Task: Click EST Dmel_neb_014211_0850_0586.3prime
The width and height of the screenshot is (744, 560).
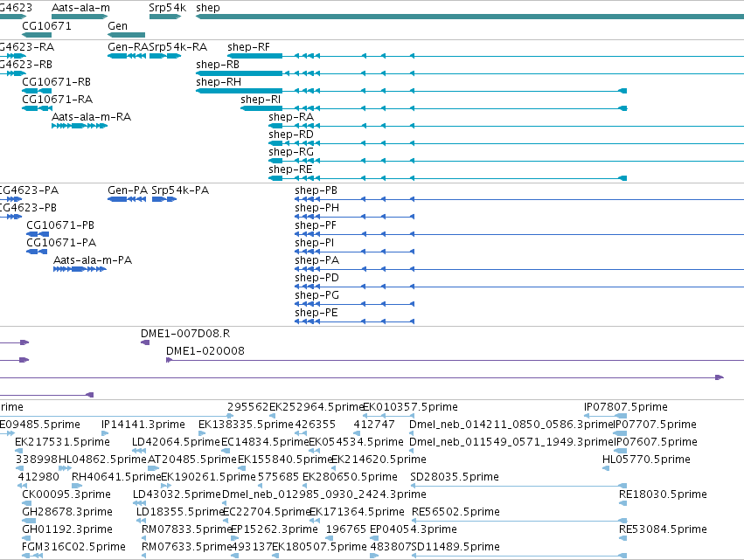Action: [x=511, y=425]
